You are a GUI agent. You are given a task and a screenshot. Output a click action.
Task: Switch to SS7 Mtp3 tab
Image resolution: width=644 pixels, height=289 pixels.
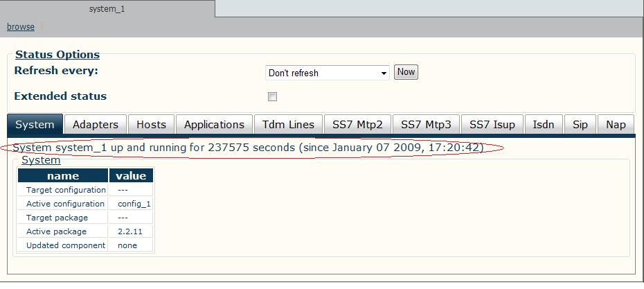pos(426,125)
